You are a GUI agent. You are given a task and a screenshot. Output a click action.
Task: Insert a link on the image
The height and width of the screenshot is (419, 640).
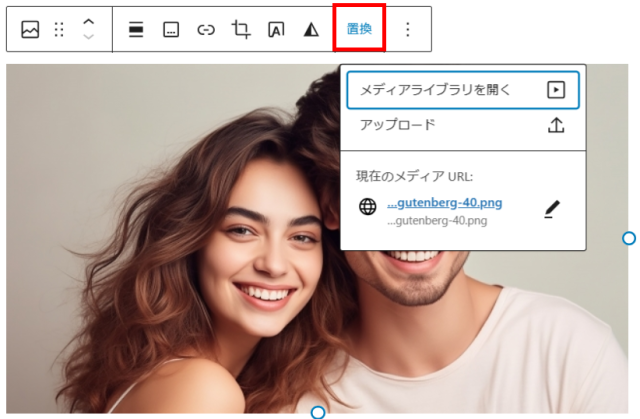click(206, 30)
